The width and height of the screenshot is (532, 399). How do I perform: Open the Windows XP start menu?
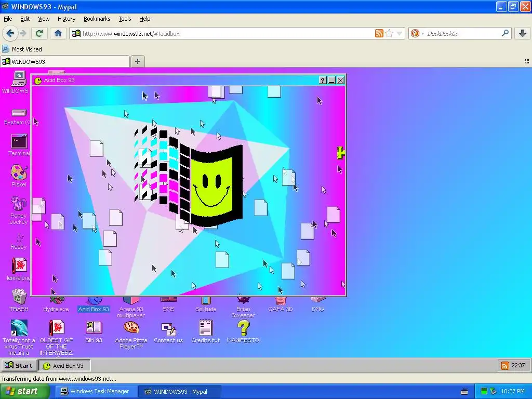(24, 391)
